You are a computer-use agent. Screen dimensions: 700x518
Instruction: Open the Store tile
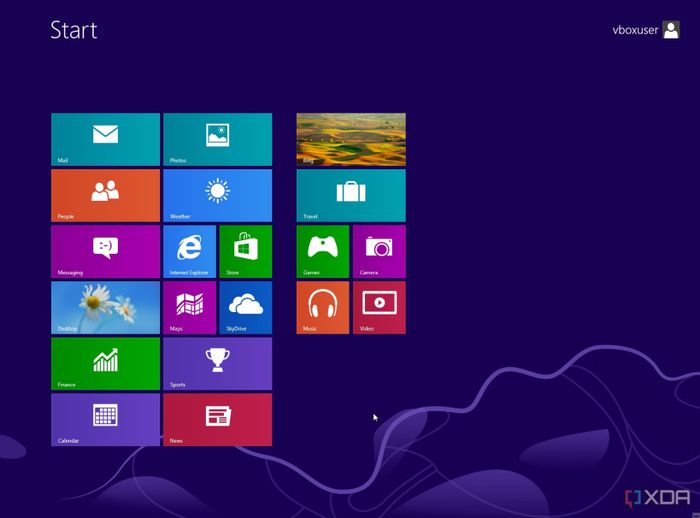tap(246, 251)
